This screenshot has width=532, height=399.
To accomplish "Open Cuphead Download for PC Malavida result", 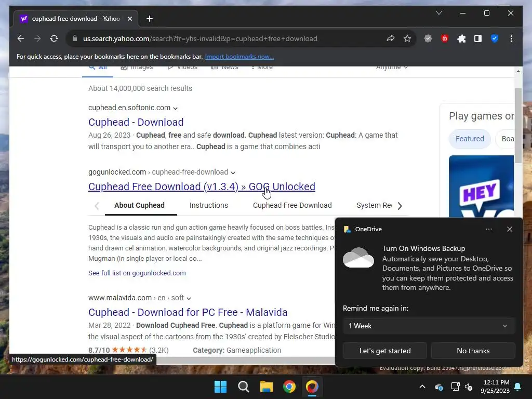I will point(188,312).
